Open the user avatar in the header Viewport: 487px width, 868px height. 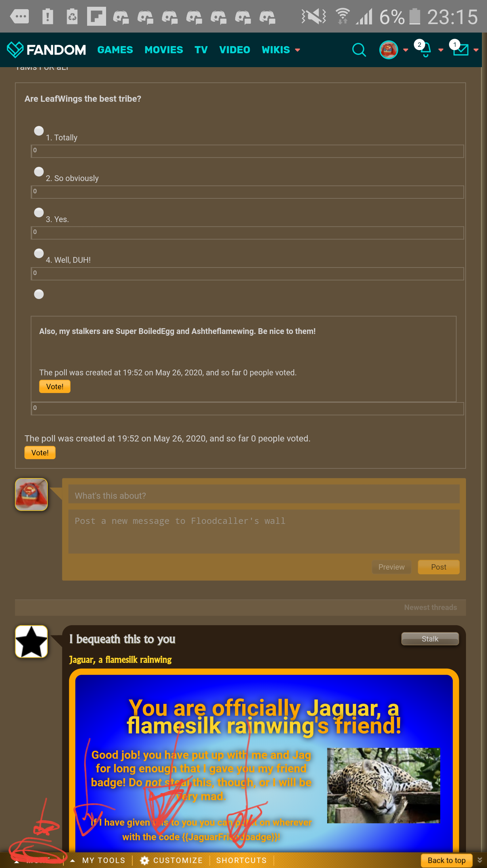point(388,50)
